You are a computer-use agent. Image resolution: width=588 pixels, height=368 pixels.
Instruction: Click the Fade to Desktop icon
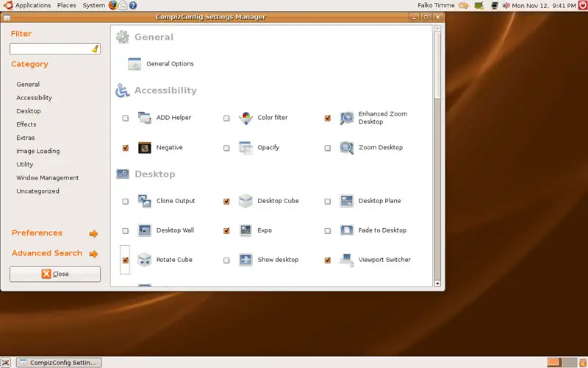pyautogui.click(x=346, y=230)
